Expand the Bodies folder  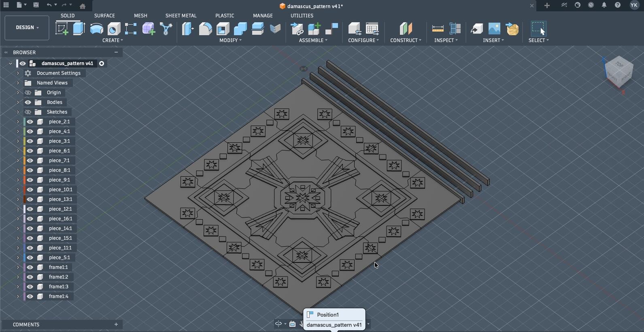click(18, 102)
